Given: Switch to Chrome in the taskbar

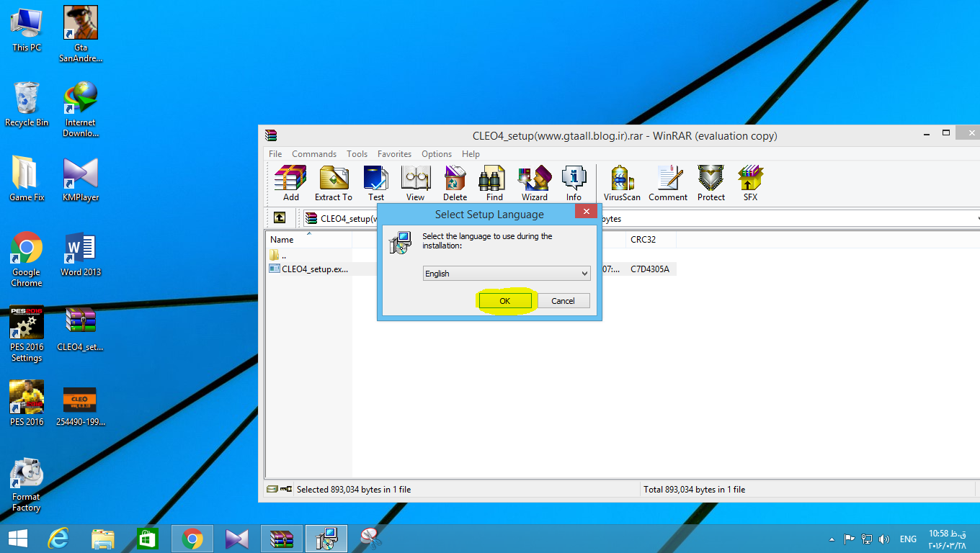Looking at the screenshot, I should pos(192,539).
